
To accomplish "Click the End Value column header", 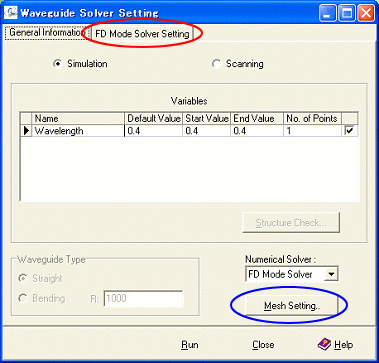I will click(257, 118).
